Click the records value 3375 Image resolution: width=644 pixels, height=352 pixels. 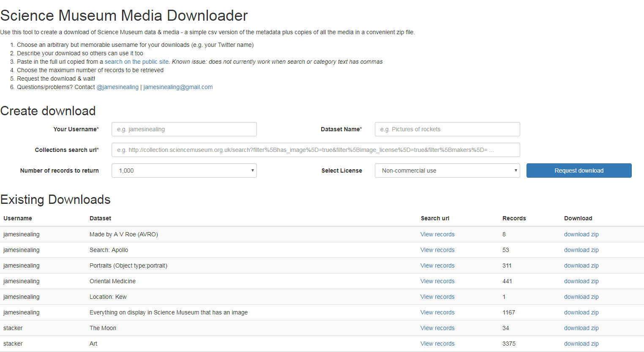click(509, 344)
